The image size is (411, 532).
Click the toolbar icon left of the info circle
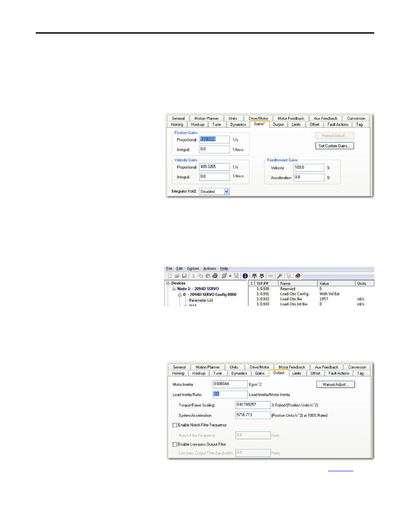pos(236,276)
